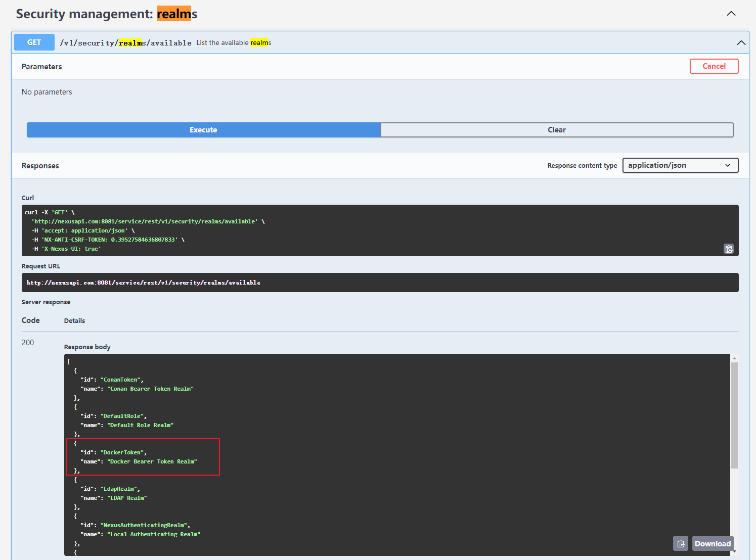Click the 'accept: application/json' curl line

[83, 230]
